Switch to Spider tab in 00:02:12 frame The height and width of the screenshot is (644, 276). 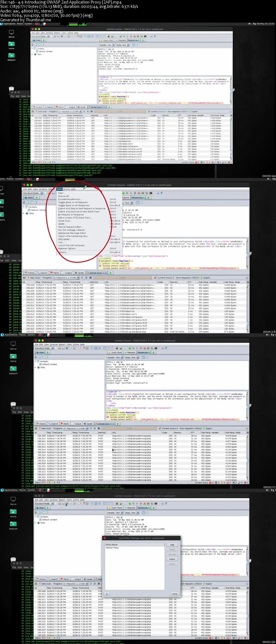(88, 424)
